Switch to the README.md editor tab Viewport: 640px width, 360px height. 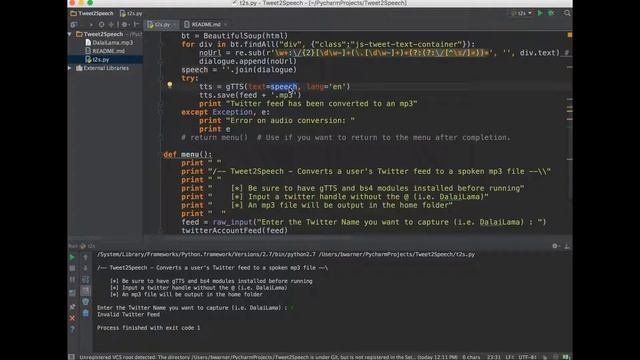point(205,24)
